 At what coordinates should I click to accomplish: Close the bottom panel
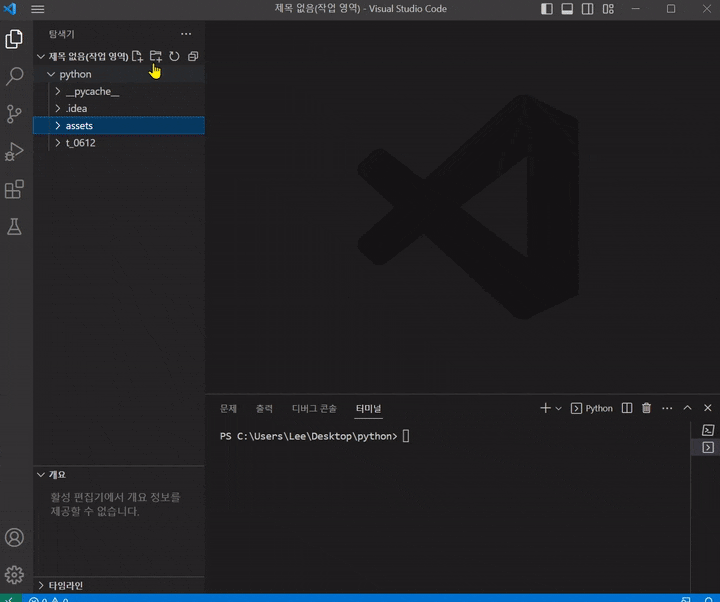(x=708, y=408)
